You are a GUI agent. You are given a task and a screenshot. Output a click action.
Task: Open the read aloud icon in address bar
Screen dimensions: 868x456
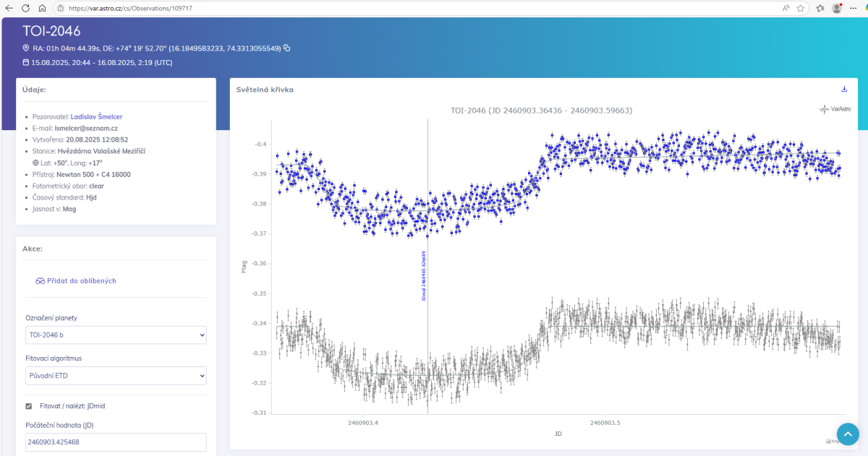click(x=786, y=8)
